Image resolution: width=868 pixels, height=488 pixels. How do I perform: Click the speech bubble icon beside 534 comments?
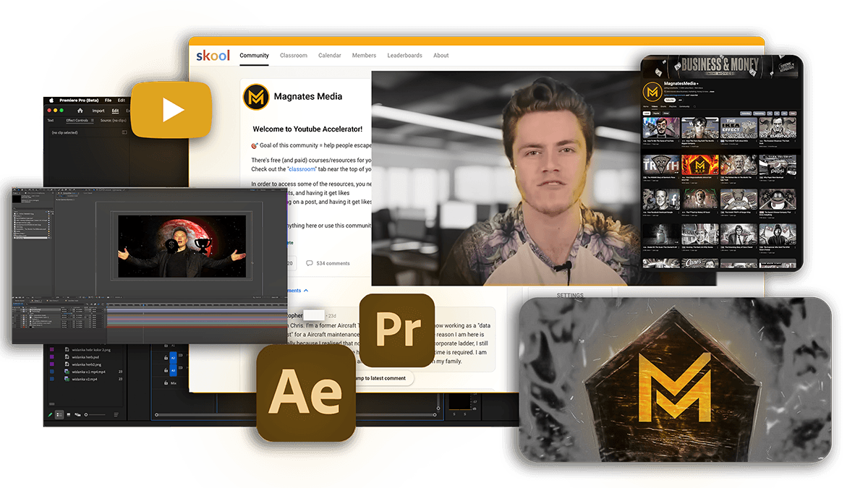point(310,263)
